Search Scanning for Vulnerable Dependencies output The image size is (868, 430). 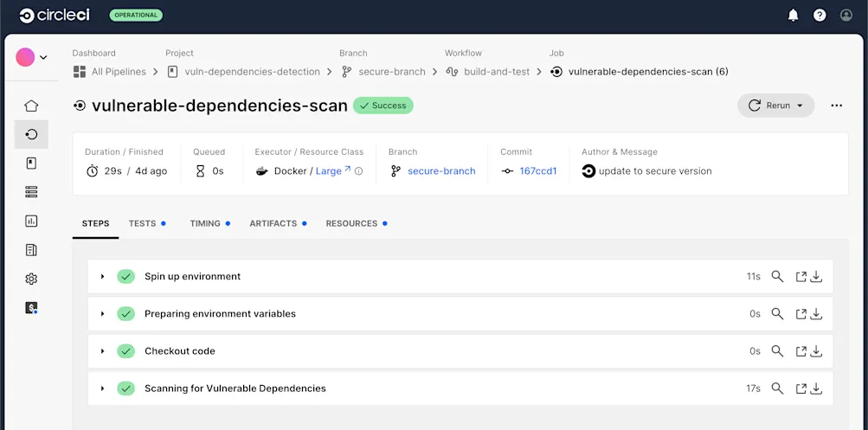tap(777, 388)
